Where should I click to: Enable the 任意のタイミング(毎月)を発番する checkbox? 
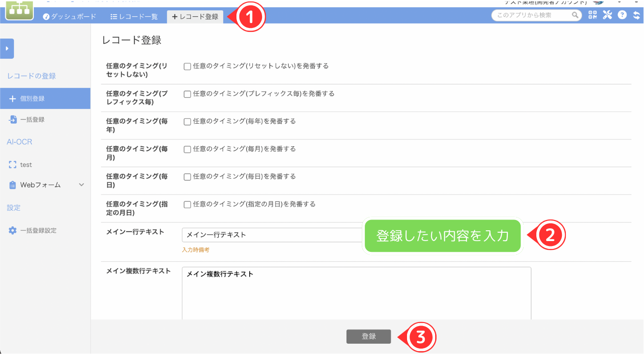tap(187, 148)
